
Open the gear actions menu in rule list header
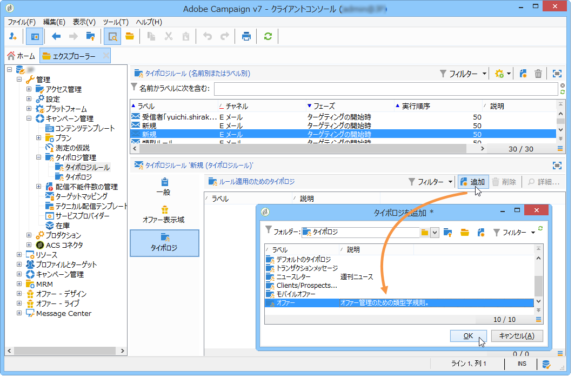503,74
